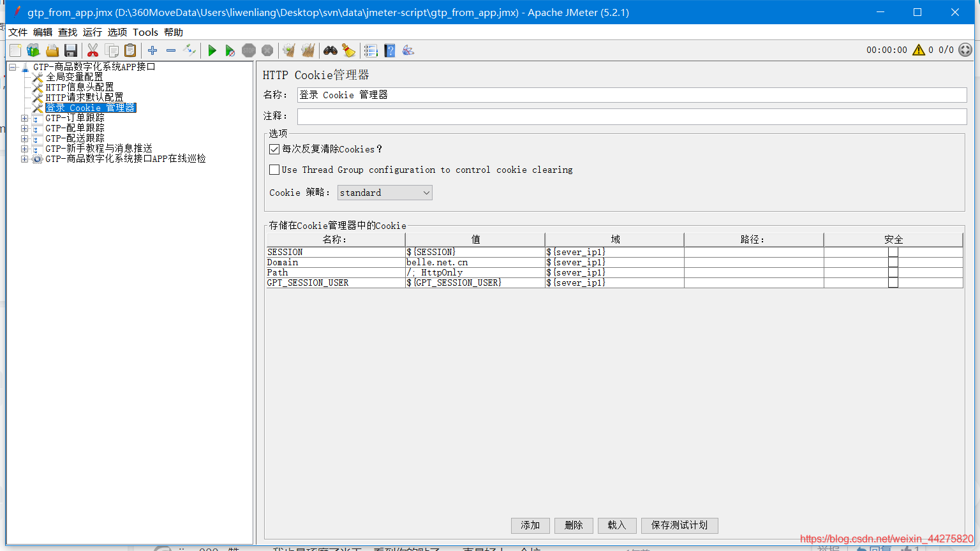Click the Path name cell

click(336, 272)
